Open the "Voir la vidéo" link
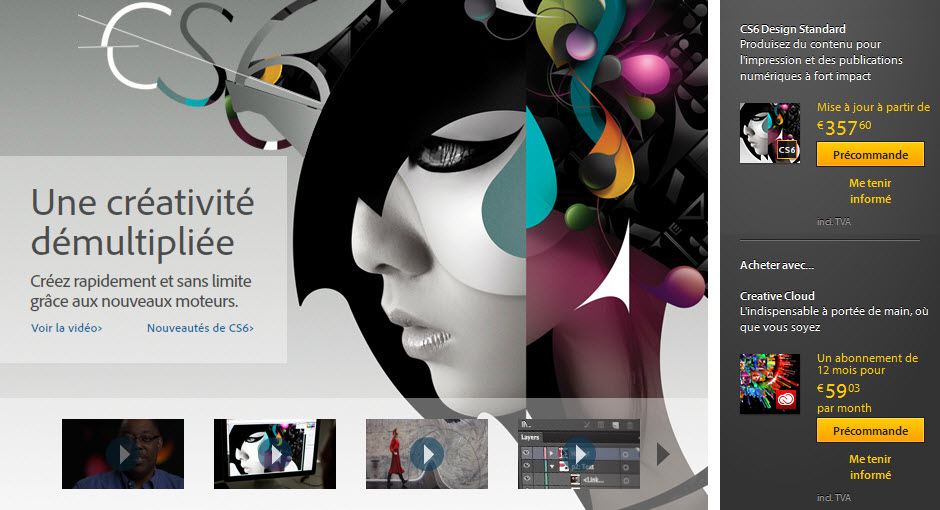Image resolution: width=940 pixels, height=510 pixels. (67, 328)
